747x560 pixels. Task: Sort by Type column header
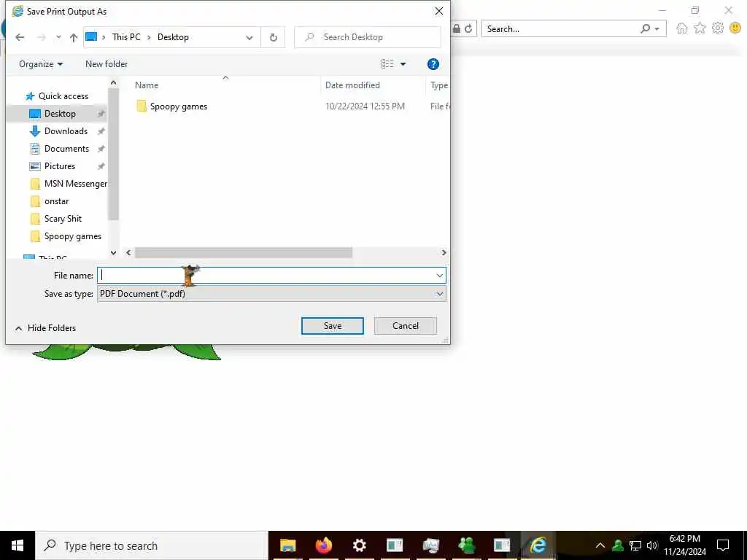[x=438, y=85]
